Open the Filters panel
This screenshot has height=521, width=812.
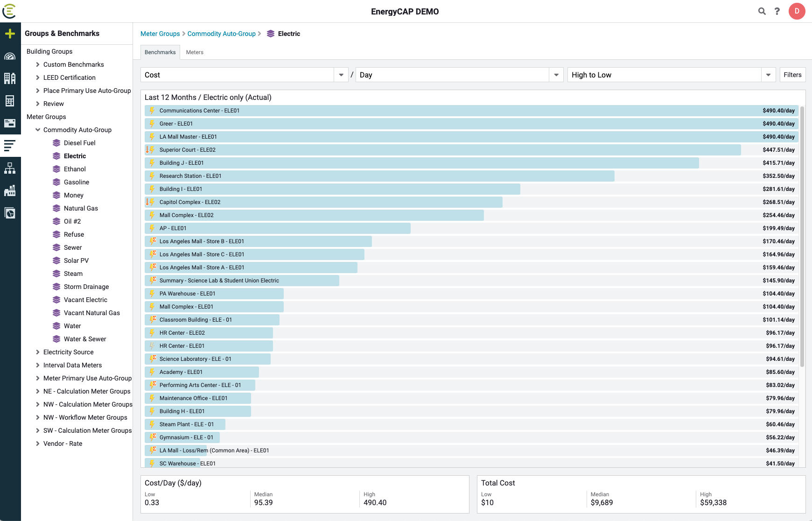792,75
